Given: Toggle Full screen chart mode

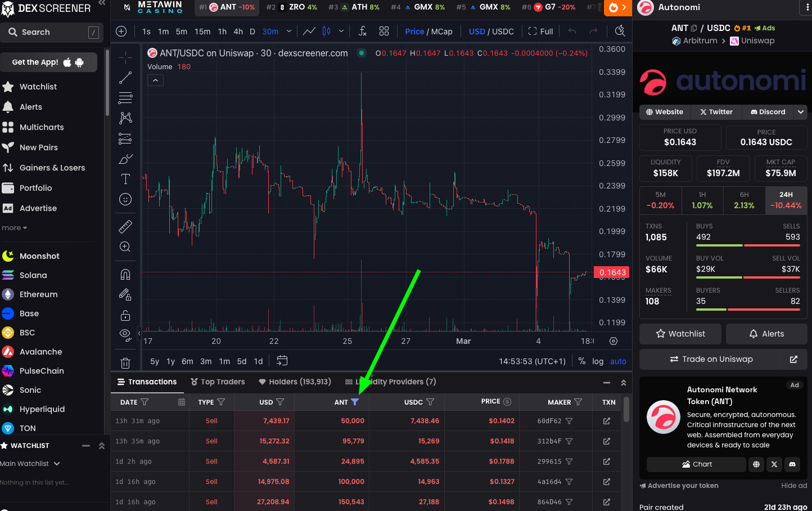Looking at the screenshot, I should pyautogui.click(x=541, y=32).
